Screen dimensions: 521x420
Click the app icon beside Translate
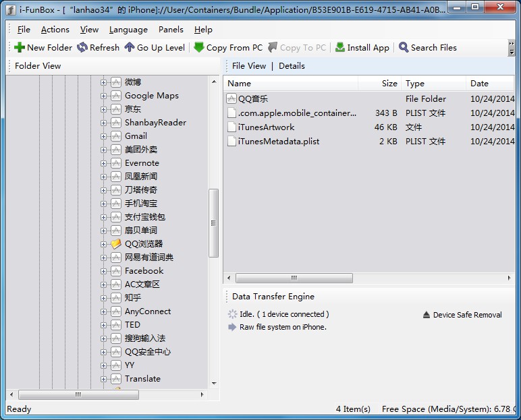[115, 379]
